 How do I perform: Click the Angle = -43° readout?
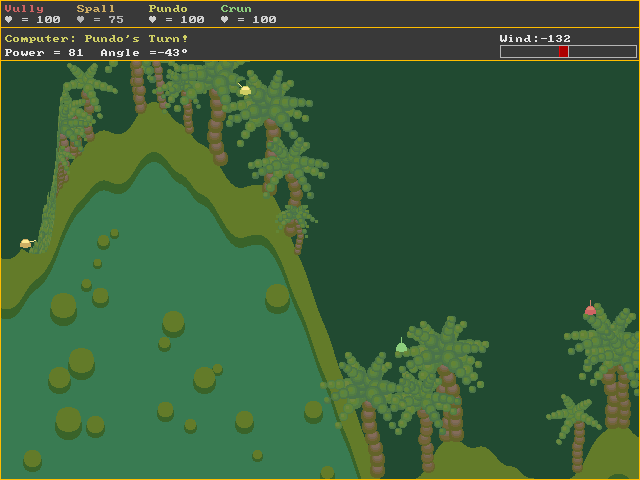pyautogui.click(x=144, y=53)
